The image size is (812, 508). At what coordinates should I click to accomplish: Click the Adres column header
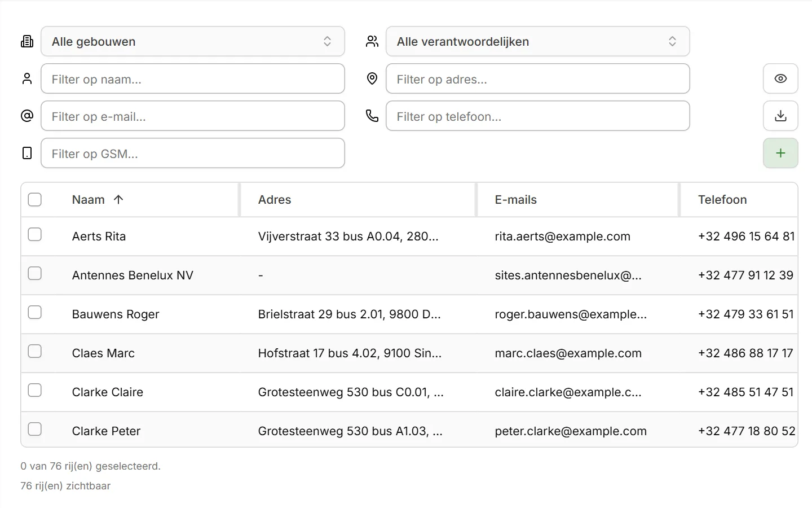click(275, 200)
